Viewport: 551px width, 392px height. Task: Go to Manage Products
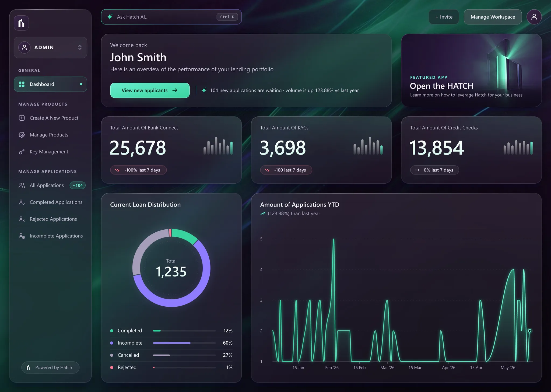point(50,135)
